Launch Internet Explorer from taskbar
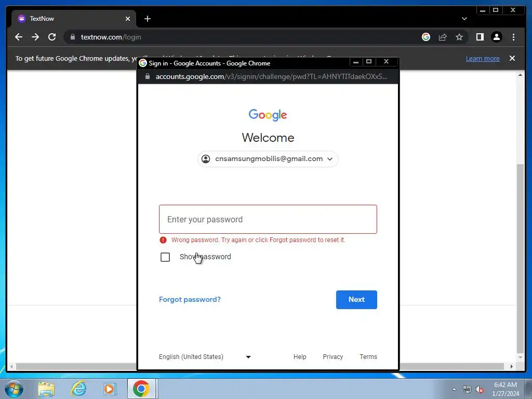The width and height of the screenshot is (532, 399). coord(78,389)
